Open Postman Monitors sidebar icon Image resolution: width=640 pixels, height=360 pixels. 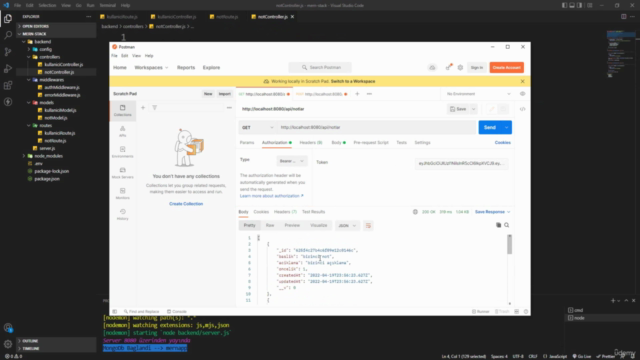coord(122,193)
